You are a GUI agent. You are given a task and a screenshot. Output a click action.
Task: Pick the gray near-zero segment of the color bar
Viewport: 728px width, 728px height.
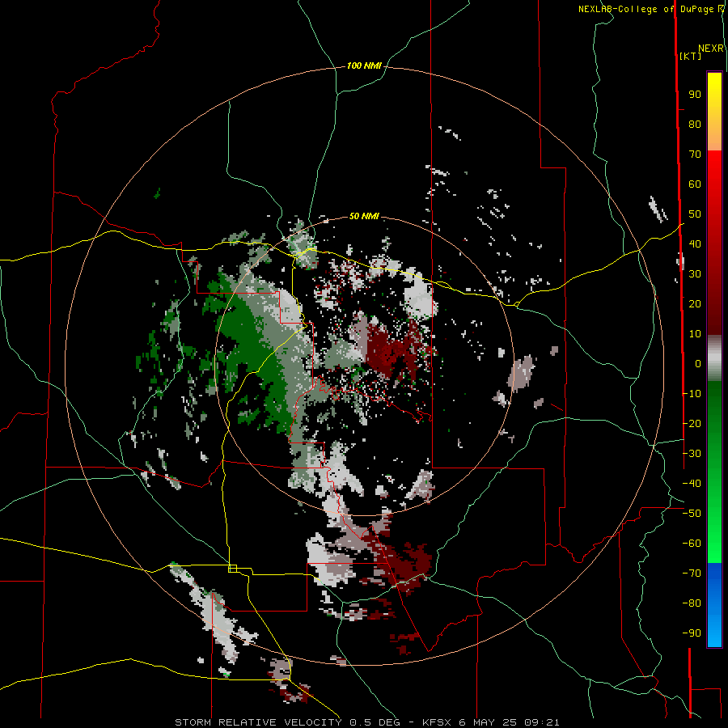pyautogui.click(x=714, y=358)
